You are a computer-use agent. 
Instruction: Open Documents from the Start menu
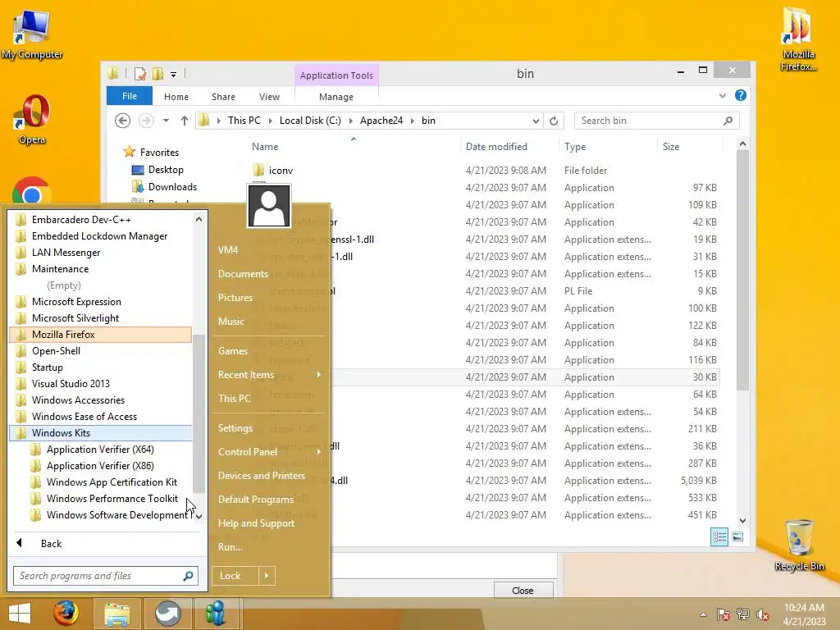pos(243,274)
